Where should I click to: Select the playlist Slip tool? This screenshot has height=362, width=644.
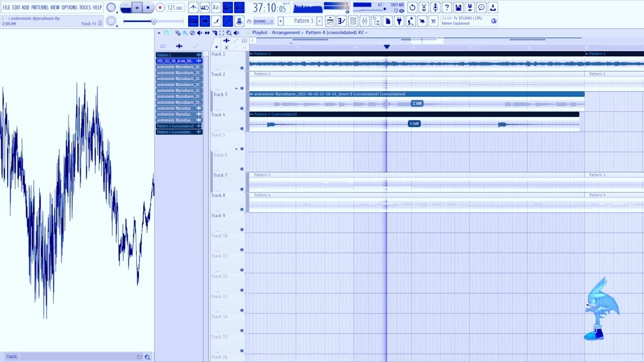pos(207,33)
